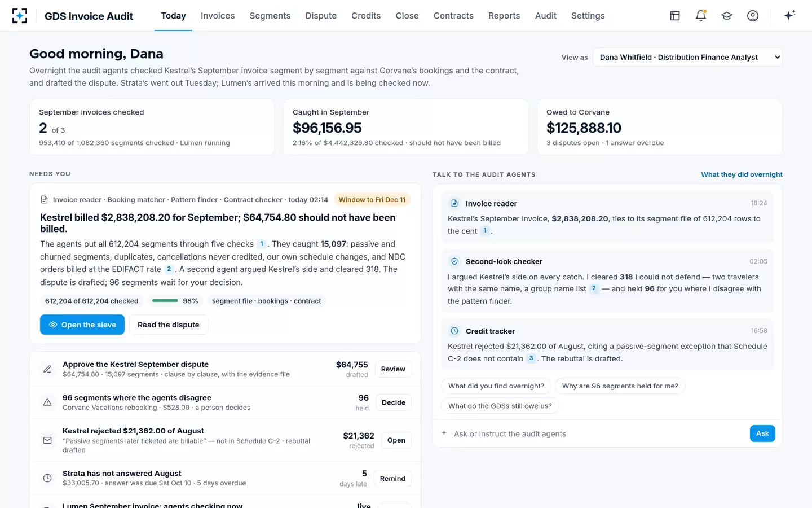Click segment file · bookings · contract chip

point(267,301)
